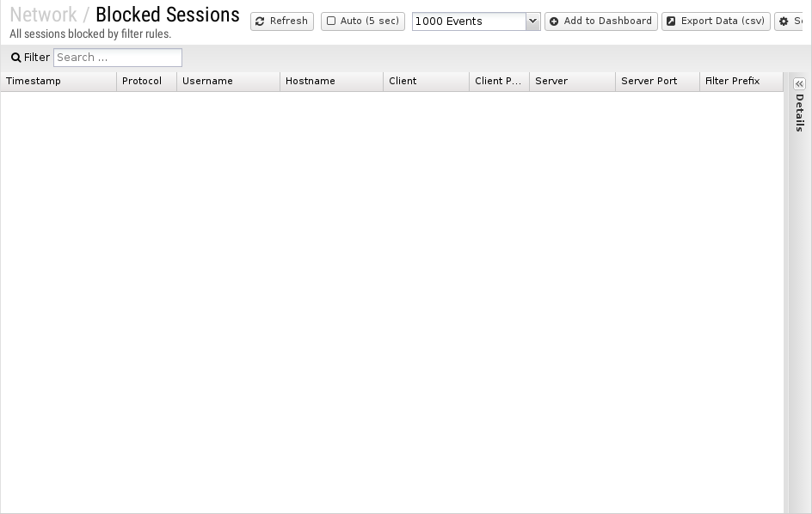The height and width of the screenshot is (514, 812).
Task: Focus the Filter search input field
Action: (118, 58)
